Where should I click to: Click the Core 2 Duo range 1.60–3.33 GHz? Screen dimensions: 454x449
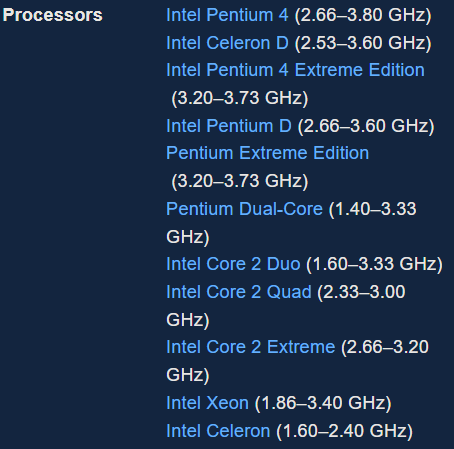[x=374, y=264]
